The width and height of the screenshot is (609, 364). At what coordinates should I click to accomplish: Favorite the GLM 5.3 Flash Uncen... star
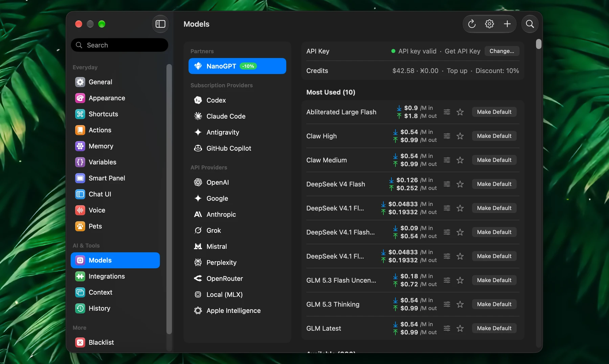click(x=460, y=280)
